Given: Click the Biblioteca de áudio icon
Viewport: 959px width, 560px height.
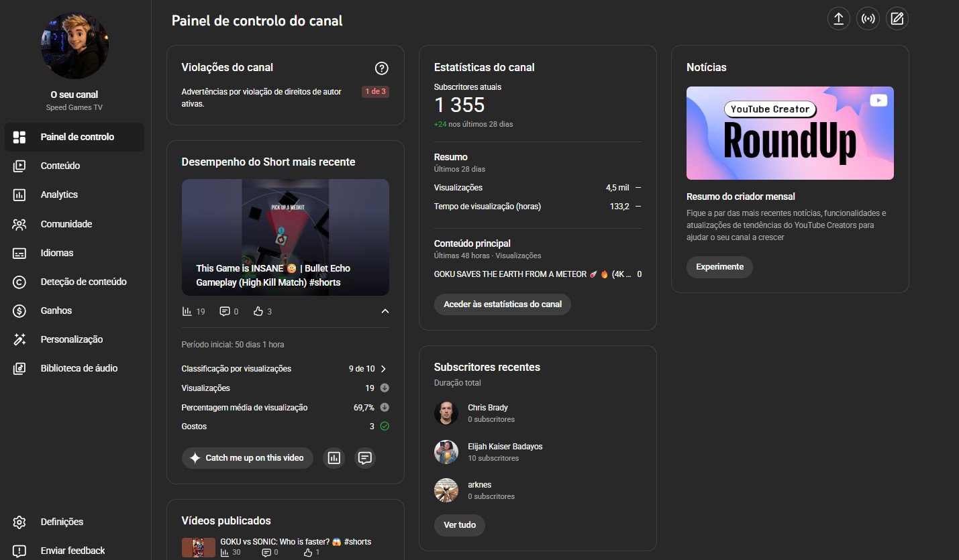Looking at the screenshot, I should [19, 368].
